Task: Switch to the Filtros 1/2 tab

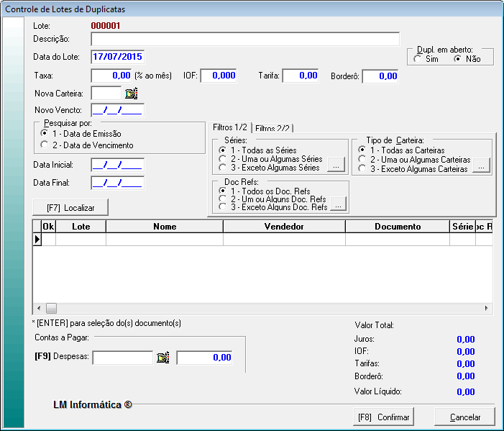Action: pos(230,127)
